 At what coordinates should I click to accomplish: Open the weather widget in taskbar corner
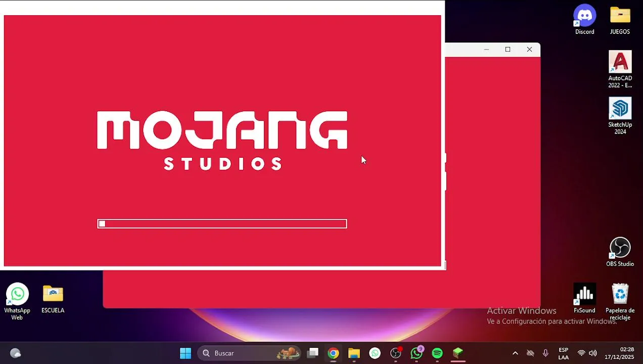coord(16,353)
